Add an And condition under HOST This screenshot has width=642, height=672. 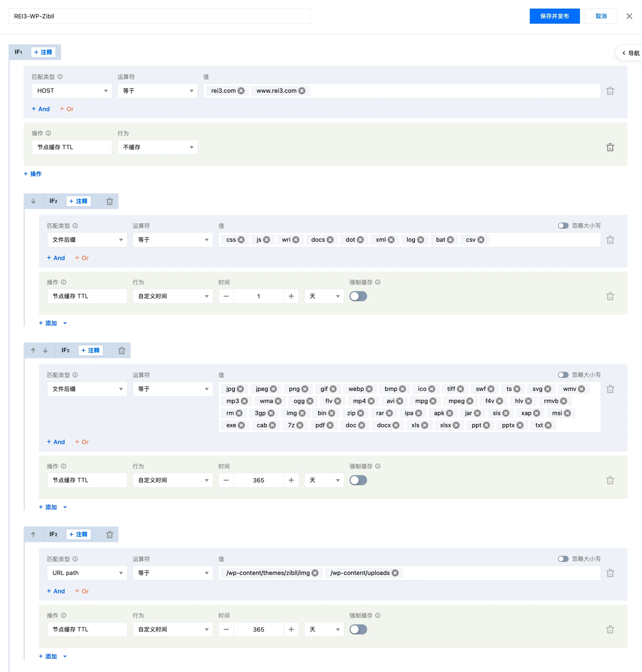[x=41, y=109]
